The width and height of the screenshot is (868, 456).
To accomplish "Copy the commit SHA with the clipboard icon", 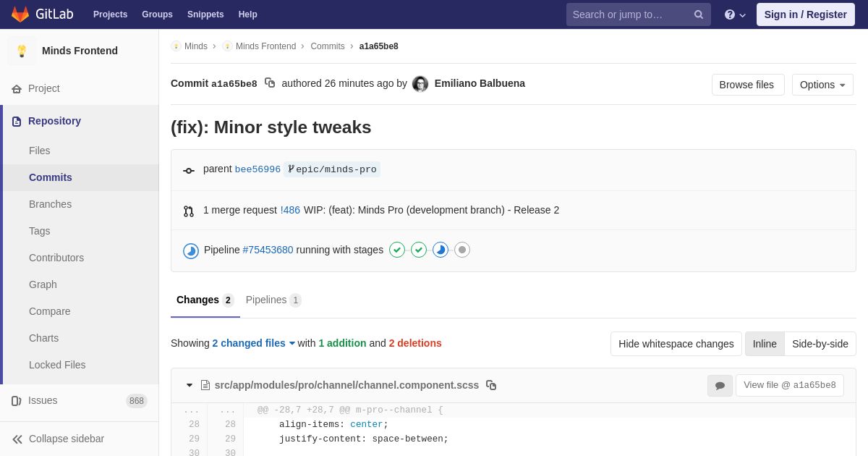I will [x=270, y=83].
